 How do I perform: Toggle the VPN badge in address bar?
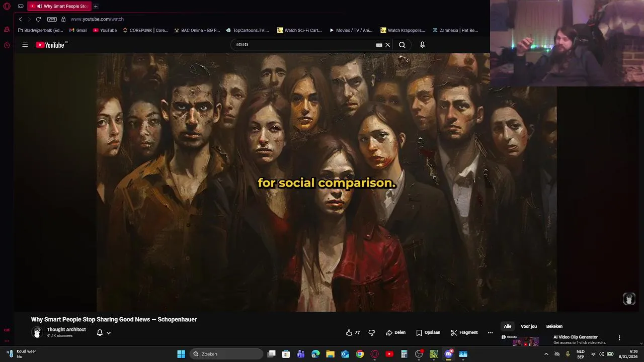click(52, 19)
